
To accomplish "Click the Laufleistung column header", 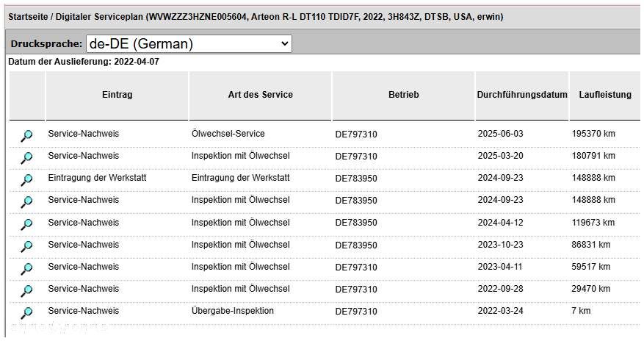I will point(605,95).
